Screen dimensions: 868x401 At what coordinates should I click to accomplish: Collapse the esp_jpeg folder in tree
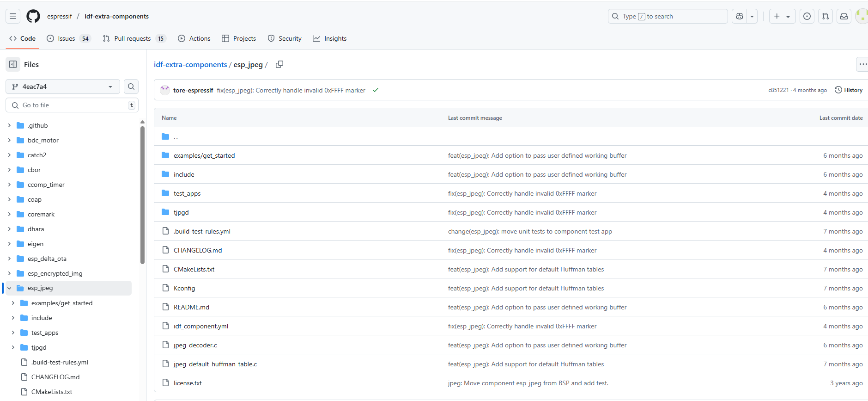9,288
